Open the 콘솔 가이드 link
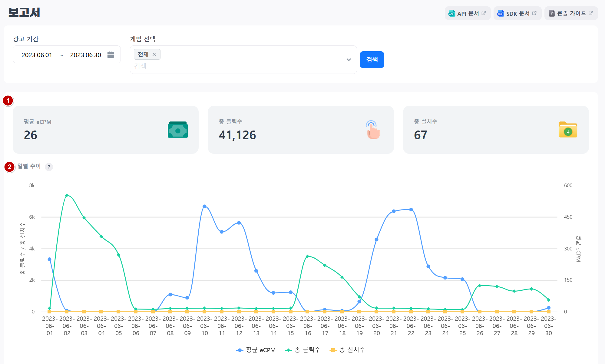The image size is (605, 364). click(x=571, y=13)
